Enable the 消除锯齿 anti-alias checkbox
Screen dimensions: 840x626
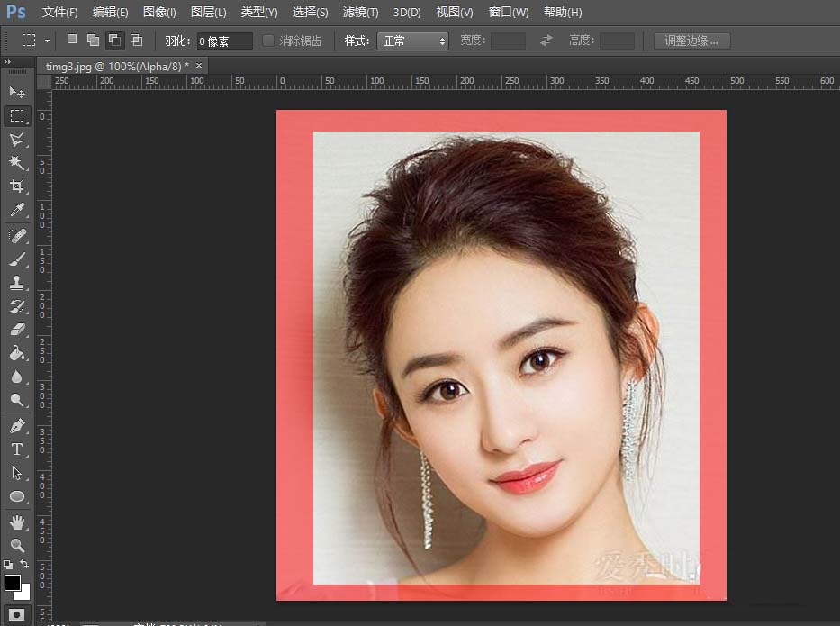click(x=268, y=40)
